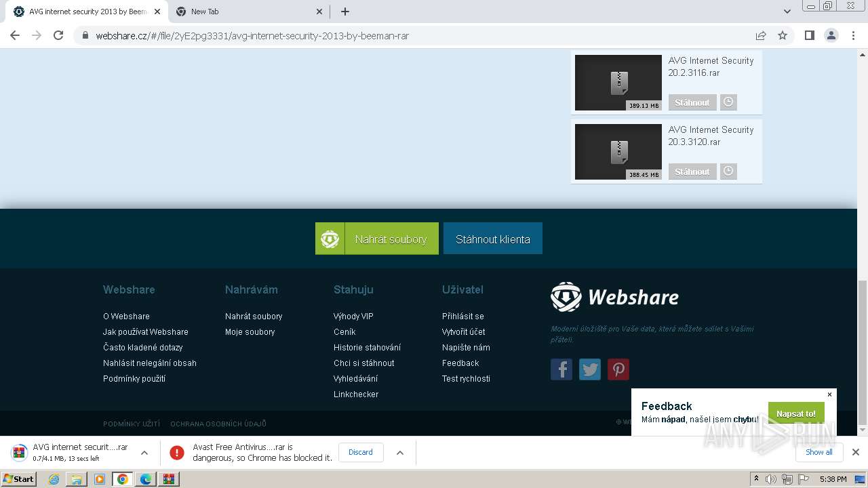Open the Twitter social icon
This screenshot has width=868, height=488.
[590, 369]
